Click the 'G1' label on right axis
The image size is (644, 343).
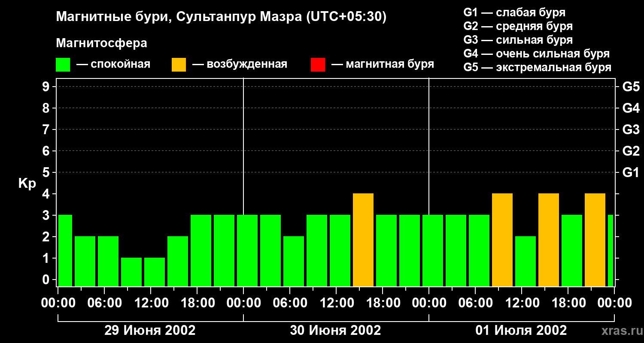(x=631, y=172)
